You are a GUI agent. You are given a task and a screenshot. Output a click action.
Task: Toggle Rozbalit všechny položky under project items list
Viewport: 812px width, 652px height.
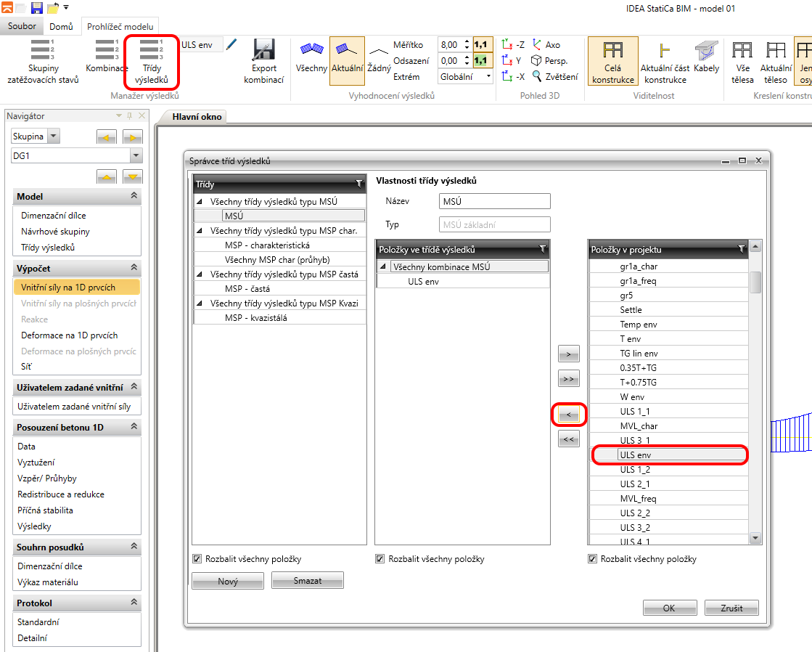tap(593, 559)
